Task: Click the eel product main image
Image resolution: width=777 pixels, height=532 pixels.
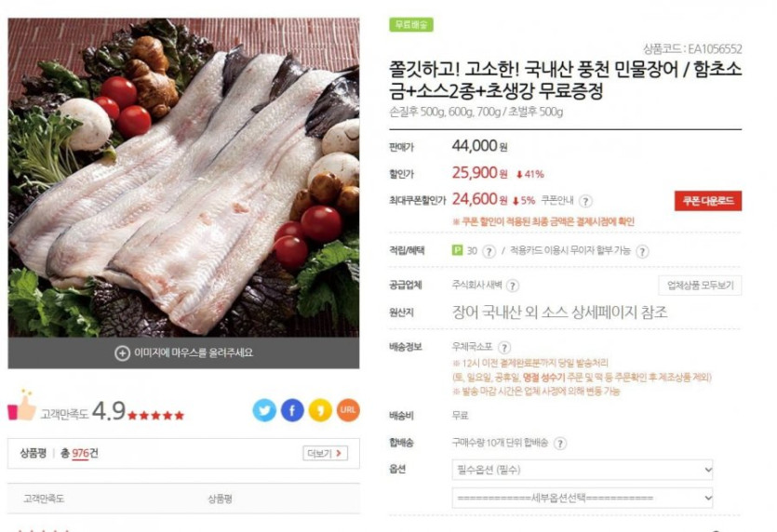Action: click(183, 179)
